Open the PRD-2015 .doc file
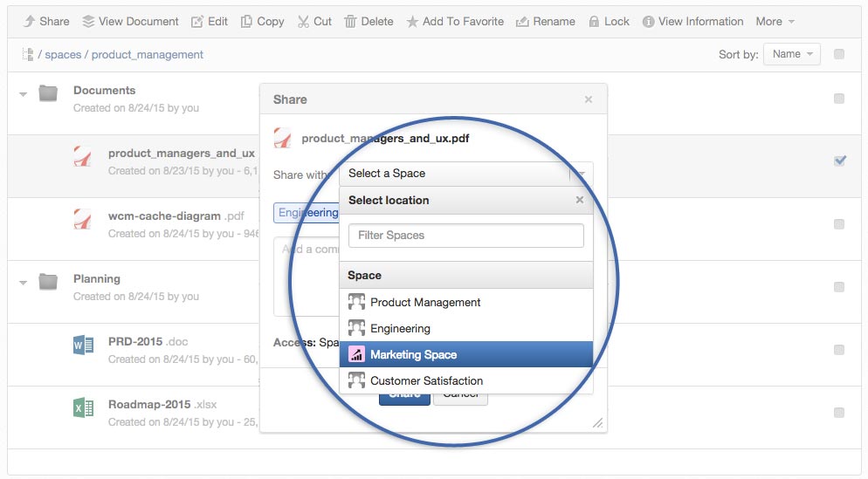Screen dimensions: 868x479 point(148,342)
